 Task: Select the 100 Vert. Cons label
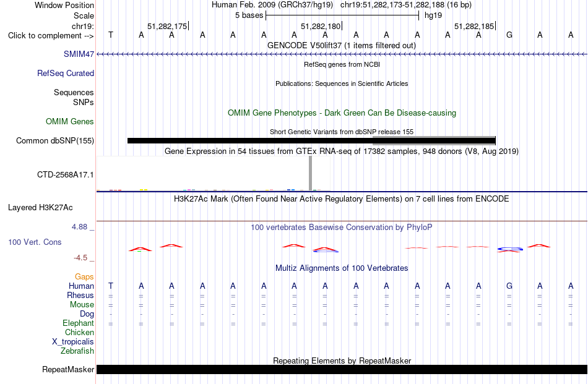click(35, 242)
